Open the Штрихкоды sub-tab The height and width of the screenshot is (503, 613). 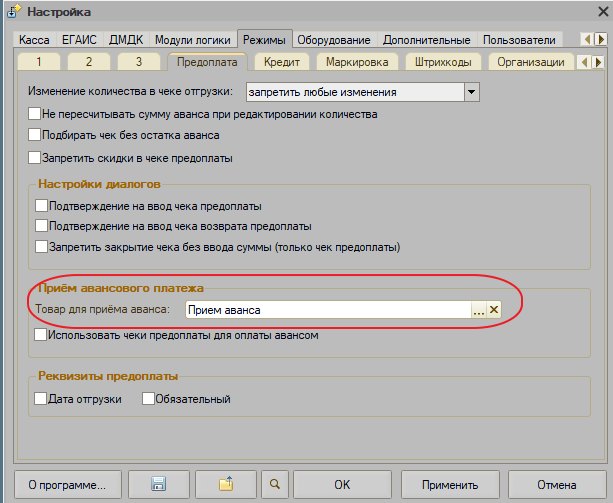pyautogui.click(x=443, y=62)
